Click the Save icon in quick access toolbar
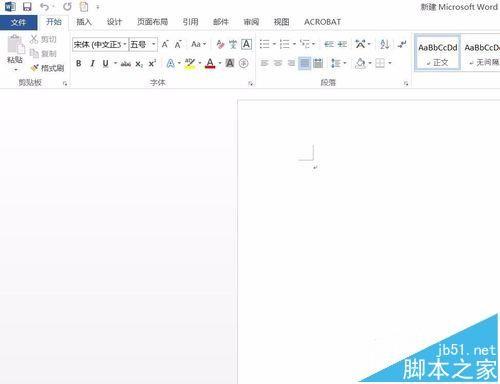 click(27, 7)
